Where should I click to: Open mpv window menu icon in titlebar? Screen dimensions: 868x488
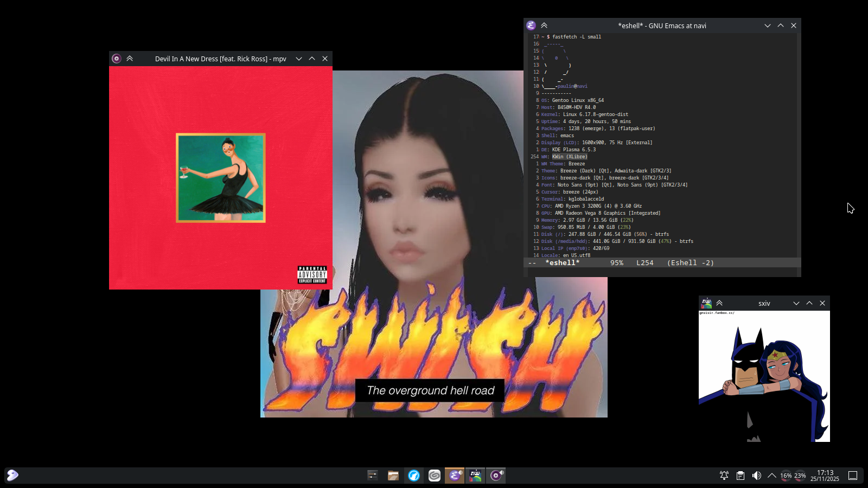117,59
